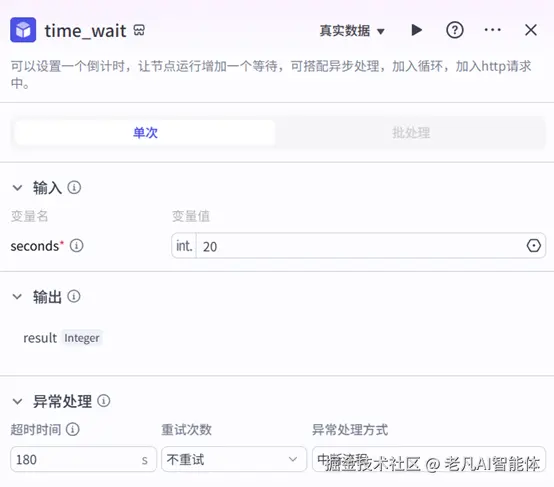Screen dimensions: 554x487
Task: Show info icon next to seconds
Action: tap(76, 245)
